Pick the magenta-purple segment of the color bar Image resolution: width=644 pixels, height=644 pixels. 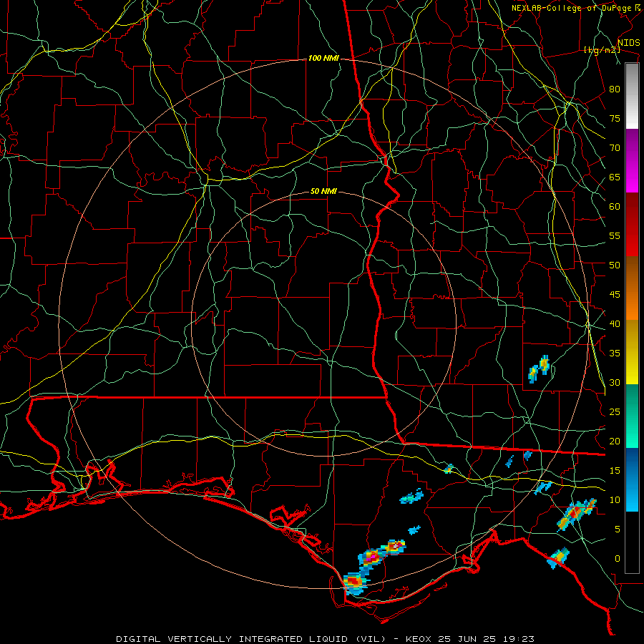point(632,161)
